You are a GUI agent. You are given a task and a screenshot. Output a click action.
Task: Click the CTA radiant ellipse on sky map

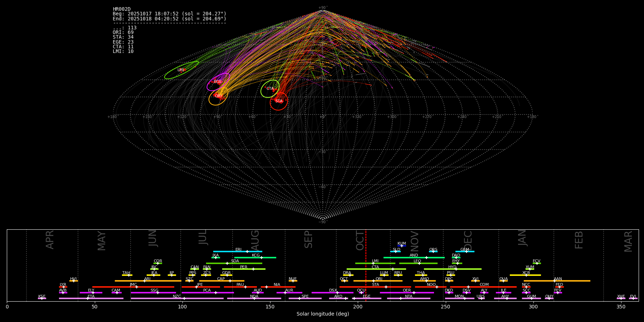tap(270, 89)
